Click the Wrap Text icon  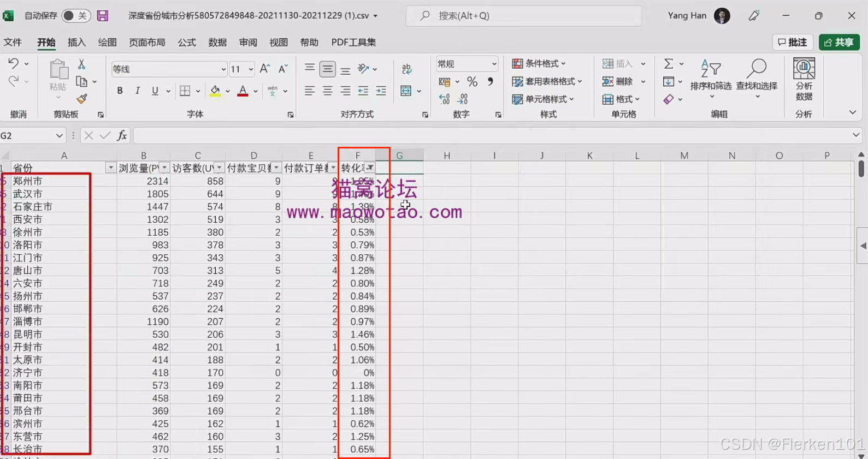click(x=406, y=69)
